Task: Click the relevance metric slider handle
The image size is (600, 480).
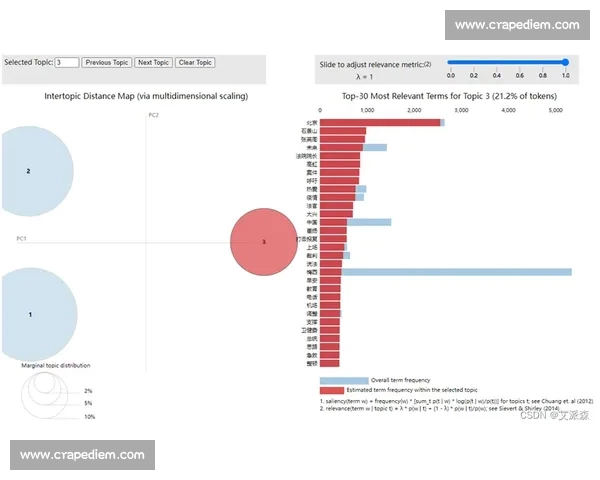Action: pyautogui.click(x=566, y=62)
